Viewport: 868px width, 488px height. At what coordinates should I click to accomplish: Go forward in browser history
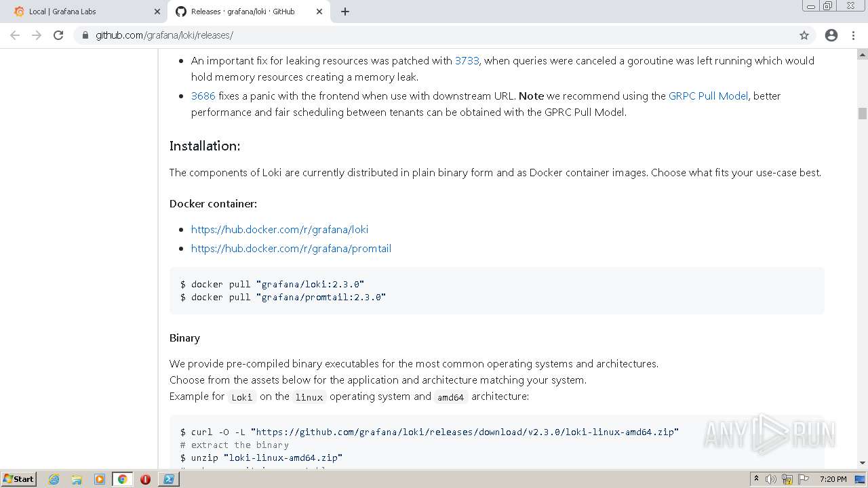coord(37,35)
